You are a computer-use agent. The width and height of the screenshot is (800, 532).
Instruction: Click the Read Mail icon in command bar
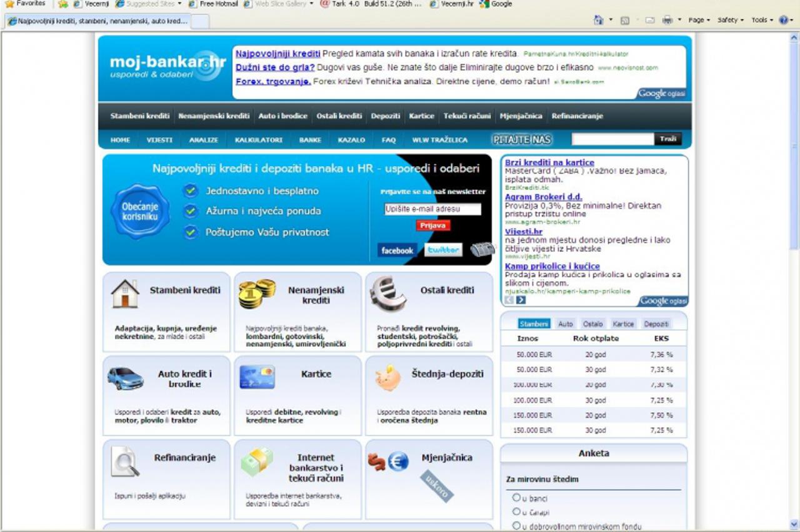pos(649,20)
